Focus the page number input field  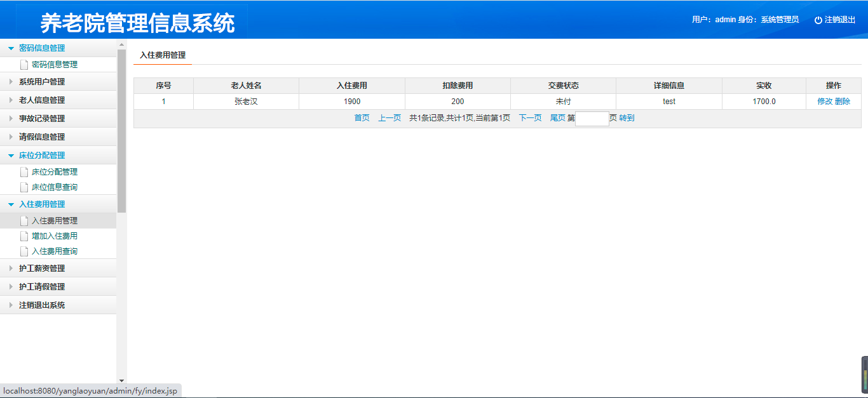592,119
